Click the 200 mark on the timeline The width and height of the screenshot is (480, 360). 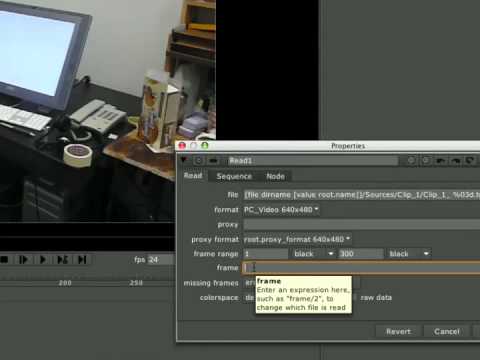pos(65,283)
